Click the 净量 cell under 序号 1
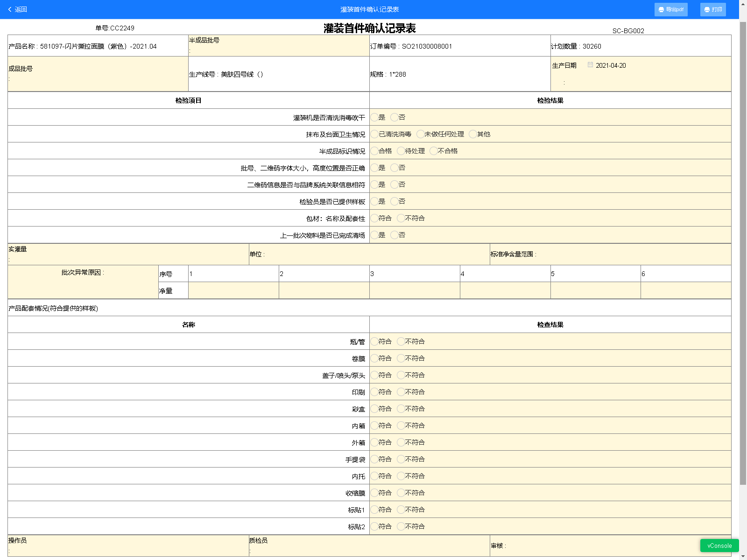 [x=233, y=291]
